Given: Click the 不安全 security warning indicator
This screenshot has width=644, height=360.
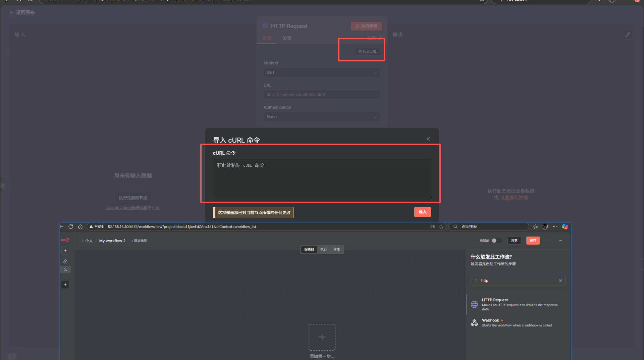Looking at the screenshot, I should point(97,227).
